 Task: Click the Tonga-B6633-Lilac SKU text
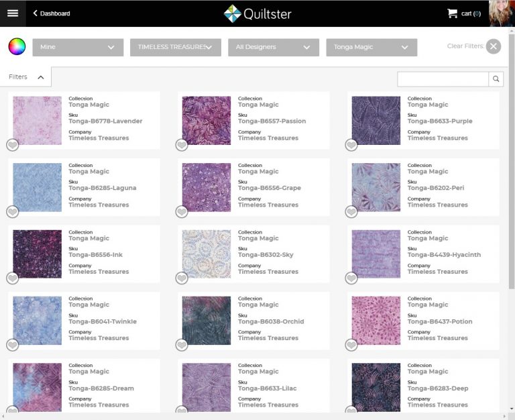point(267,388)
